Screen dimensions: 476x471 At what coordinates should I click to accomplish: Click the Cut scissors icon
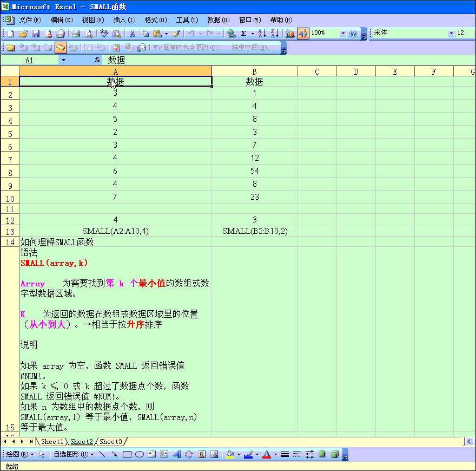(131, 34)
